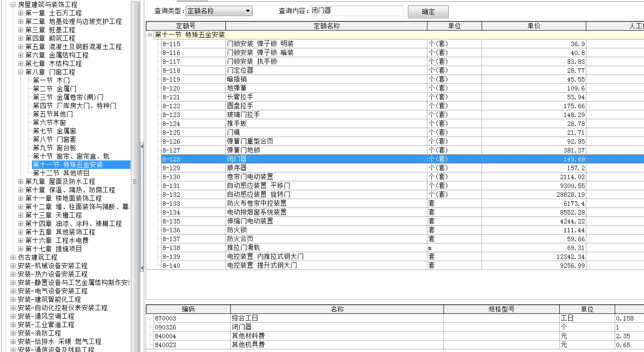Expand 第三章 桩基工程 node

click(x=20, y=30)
